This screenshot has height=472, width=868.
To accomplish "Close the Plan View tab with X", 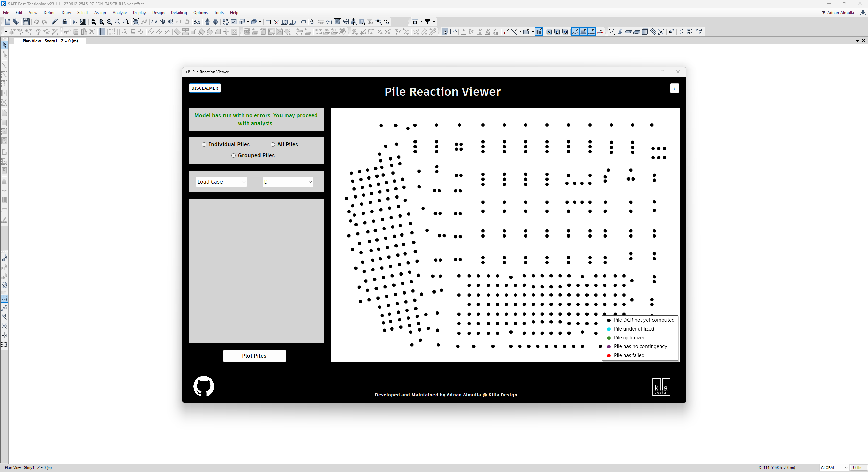I will tap(864, 41).
